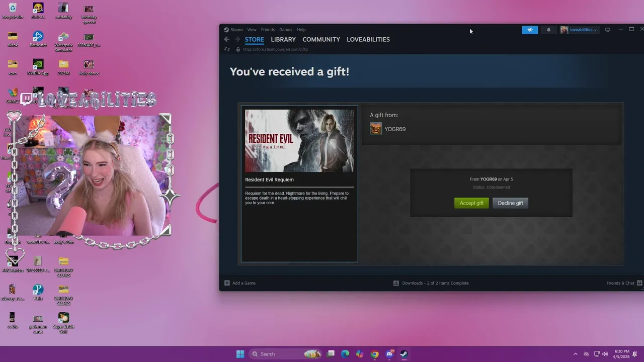Open Friends & Chat panel

(x=624, y=283)
